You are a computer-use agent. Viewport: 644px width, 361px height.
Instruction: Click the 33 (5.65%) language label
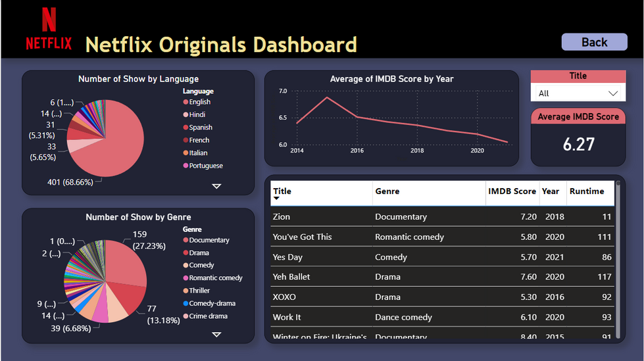pyautogui.click(x=43, y=151)
